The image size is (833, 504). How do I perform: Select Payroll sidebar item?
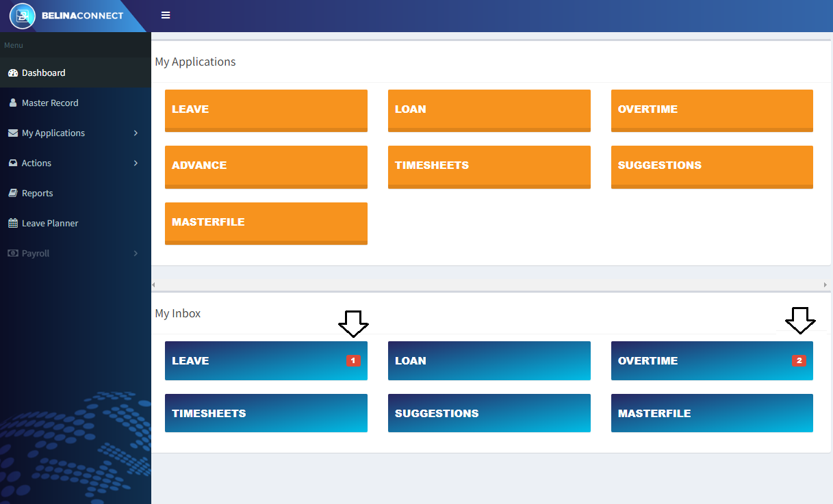[x=75, y=253]
